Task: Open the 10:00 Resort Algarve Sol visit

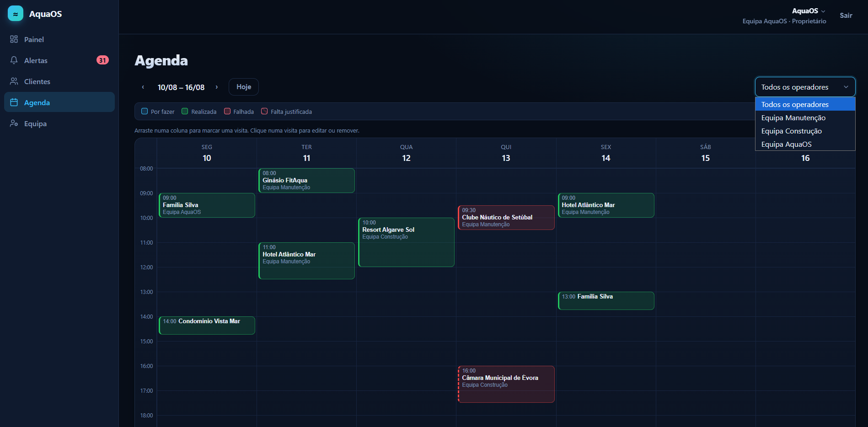Action: tap(406, 242)
